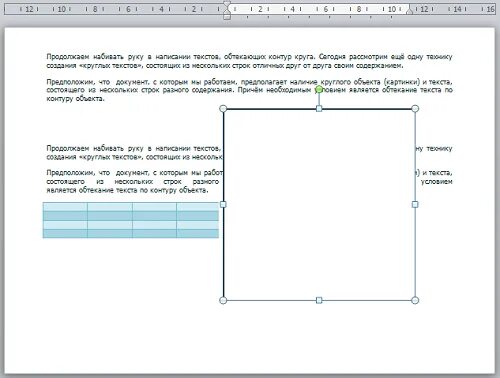
Task: Click the first cell of the blue table
Action: coord(65,207)
